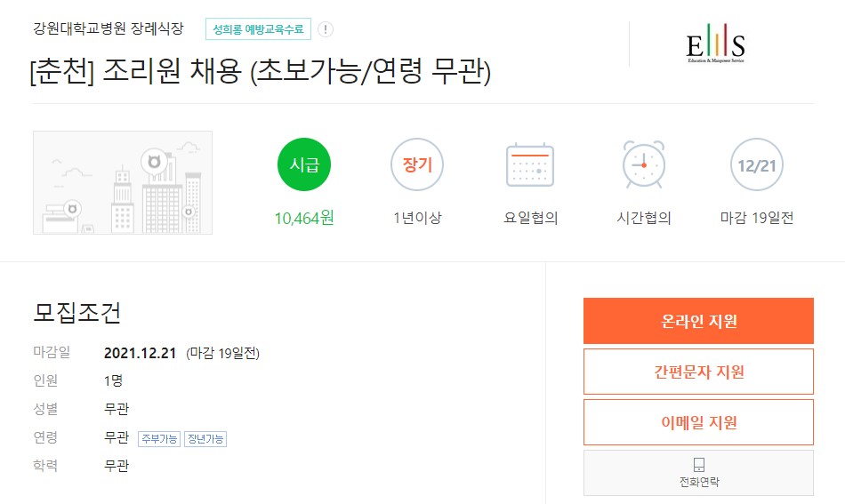Click the 10,464원 wage amount

click(x=304, y=218)
